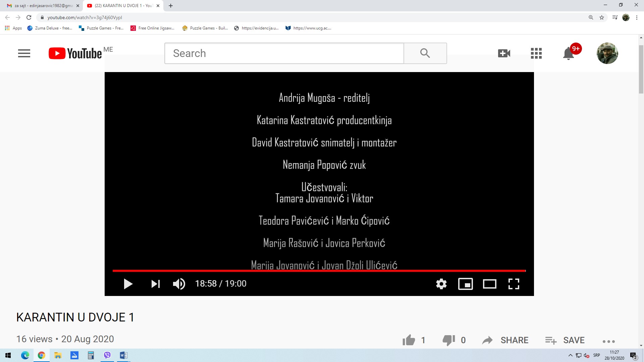Click the video title KARANTIN U DVOJE 1
Screen dimensions: 644x362
pos(75,317)
